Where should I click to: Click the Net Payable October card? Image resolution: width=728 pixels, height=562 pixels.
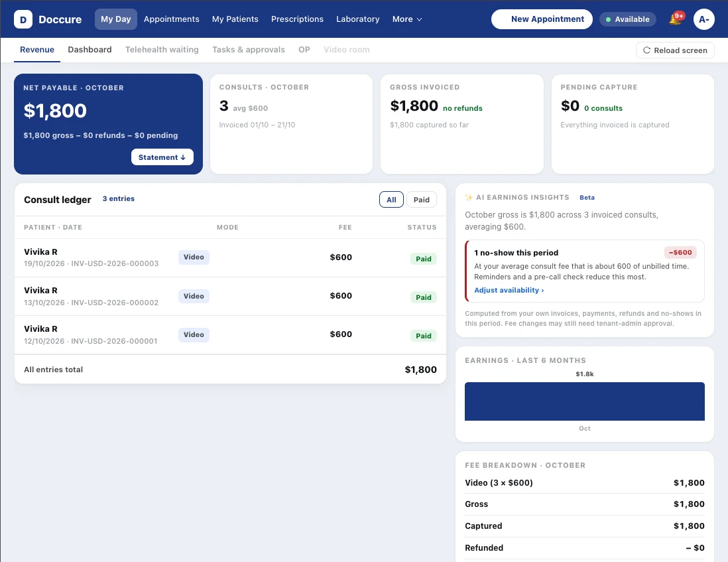[108, 124]
